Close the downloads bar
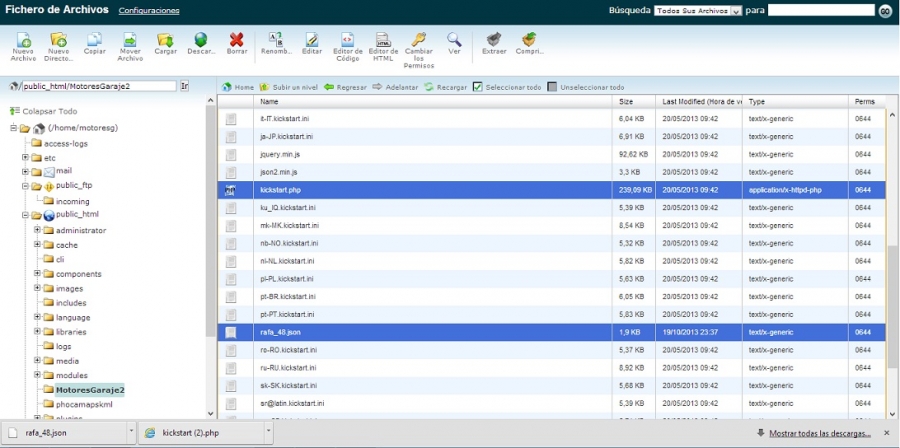Viewport: 900px width, 448px height. 887,433
